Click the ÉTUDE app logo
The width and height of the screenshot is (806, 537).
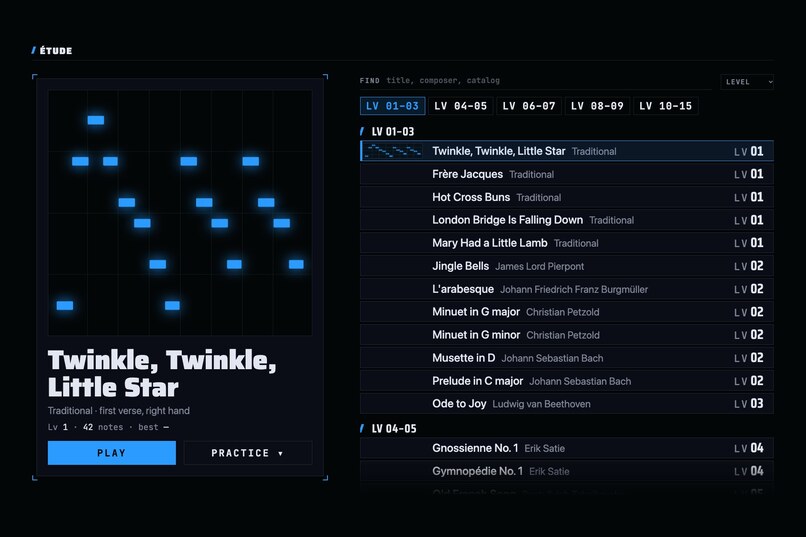coord(52,50)
